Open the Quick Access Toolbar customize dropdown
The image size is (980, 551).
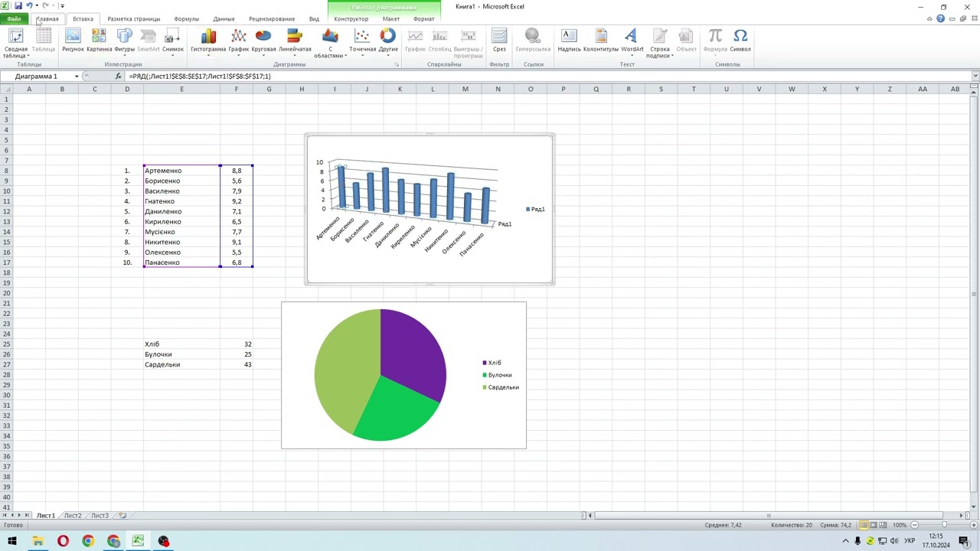(x=62, y=5)
